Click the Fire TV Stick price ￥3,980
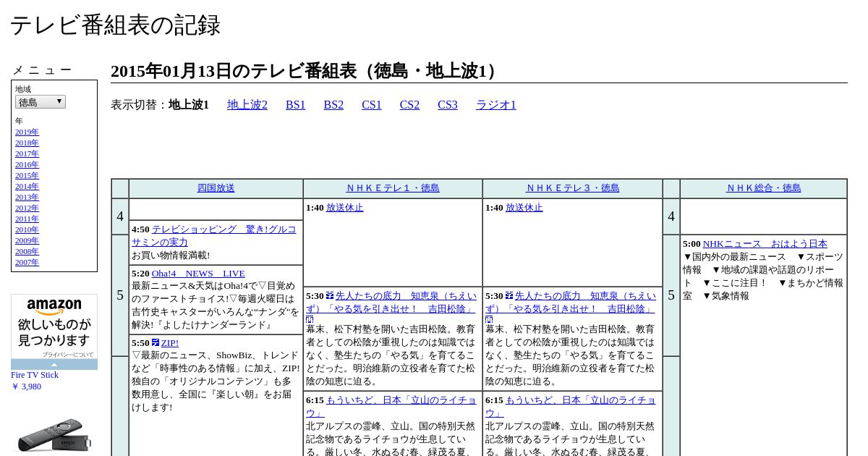 click(26, 387)
